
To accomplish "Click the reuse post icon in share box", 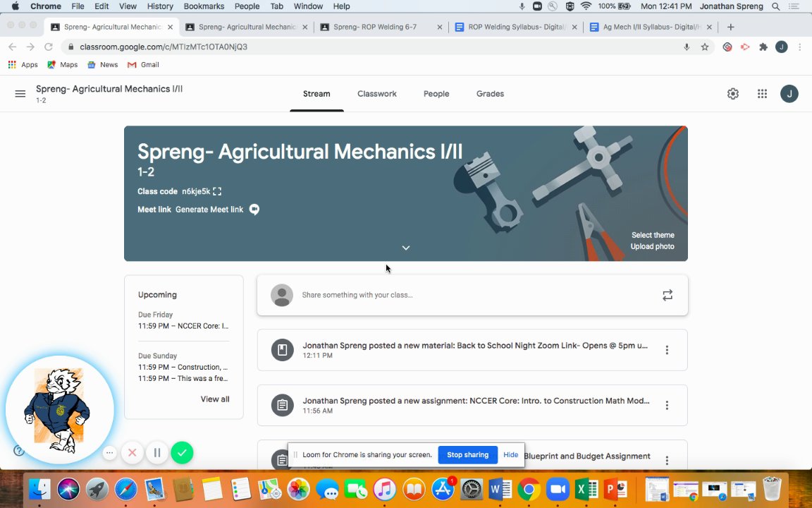I will tap(668, 295).
